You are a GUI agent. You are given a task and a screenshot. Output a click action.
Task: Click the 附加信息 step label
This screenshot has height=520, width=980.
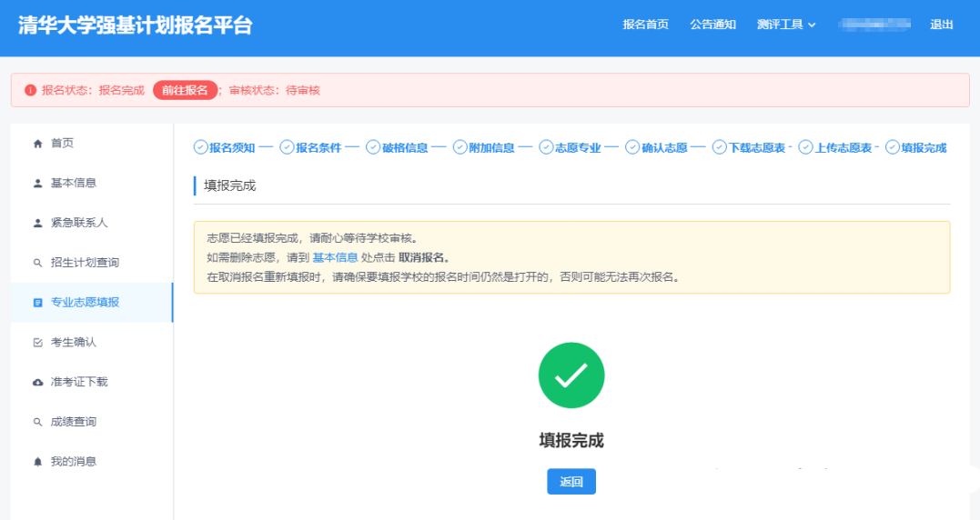point(492,148)
